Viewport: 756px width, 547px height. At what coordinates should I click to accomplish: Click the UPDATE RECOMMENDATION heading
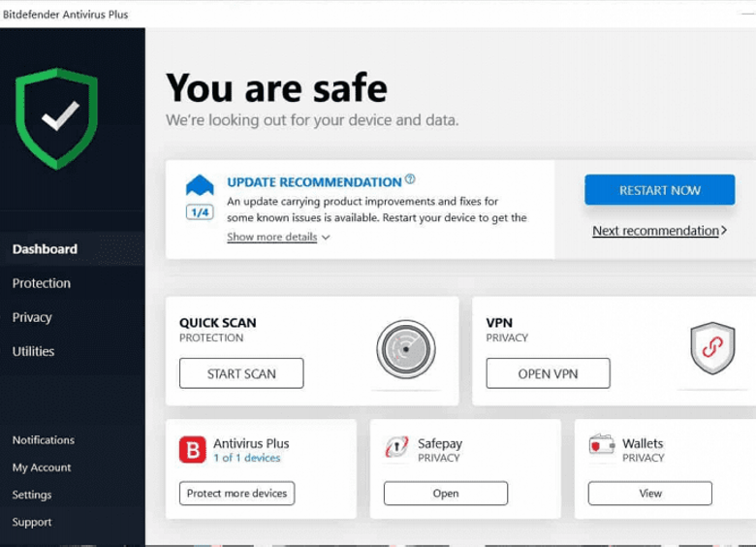(x=314, y=182)
